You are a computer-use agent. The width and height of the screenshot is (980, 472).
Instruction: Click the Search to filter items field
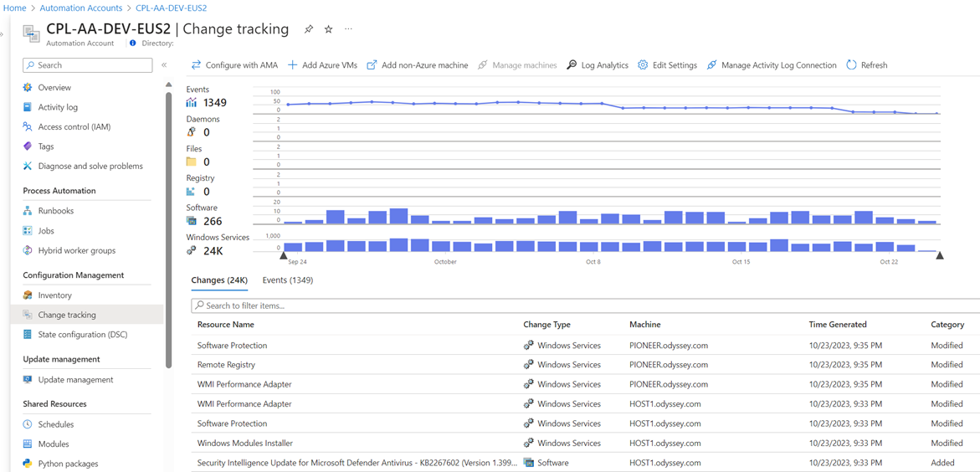pyautogui.click(x=586, y=305)
